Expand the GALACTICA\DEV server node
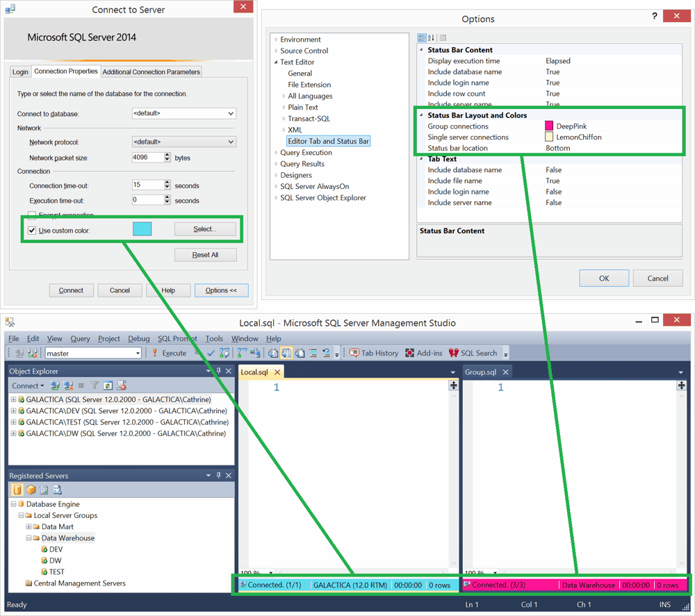The width and height of the screenshot is (695, 616). tap(13, 411)
